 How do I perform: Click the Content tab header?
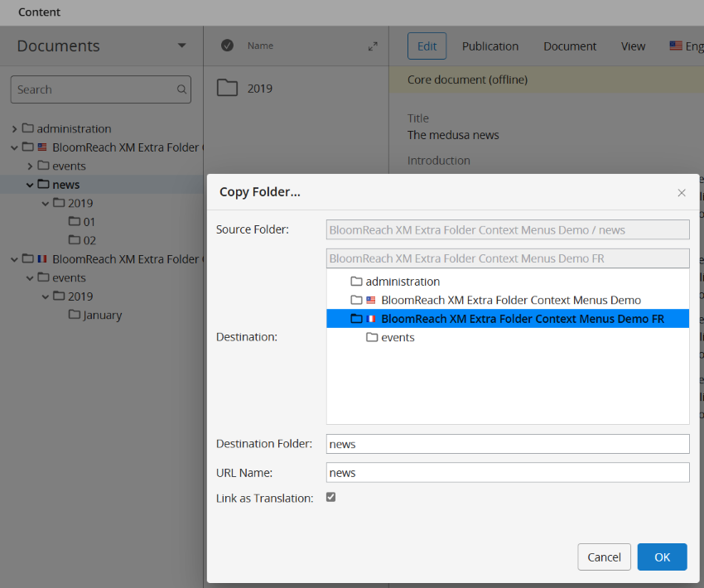click(39, 12)
